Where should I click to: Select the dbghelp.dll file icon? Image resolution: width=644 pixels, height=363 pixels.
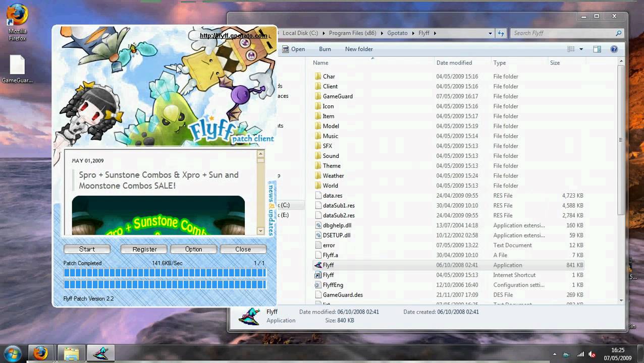coord(318,225)
